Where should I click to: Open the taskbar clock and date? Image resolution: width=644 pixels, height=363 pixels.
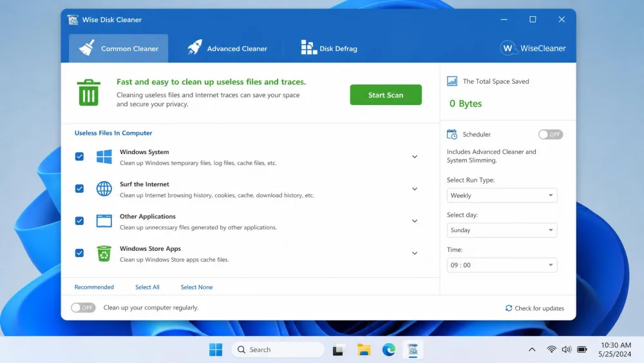[615, 349]
